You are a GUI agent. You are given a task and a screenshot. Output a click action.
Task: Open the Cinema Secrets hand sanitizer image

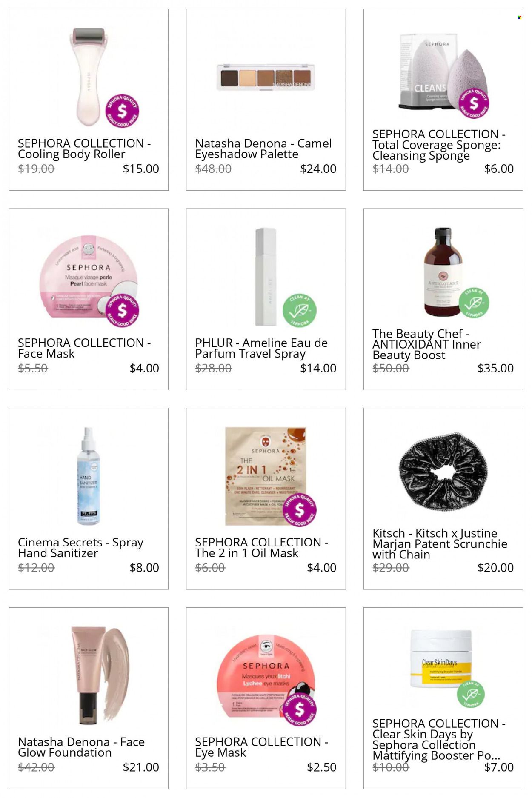tap(89, 476)
